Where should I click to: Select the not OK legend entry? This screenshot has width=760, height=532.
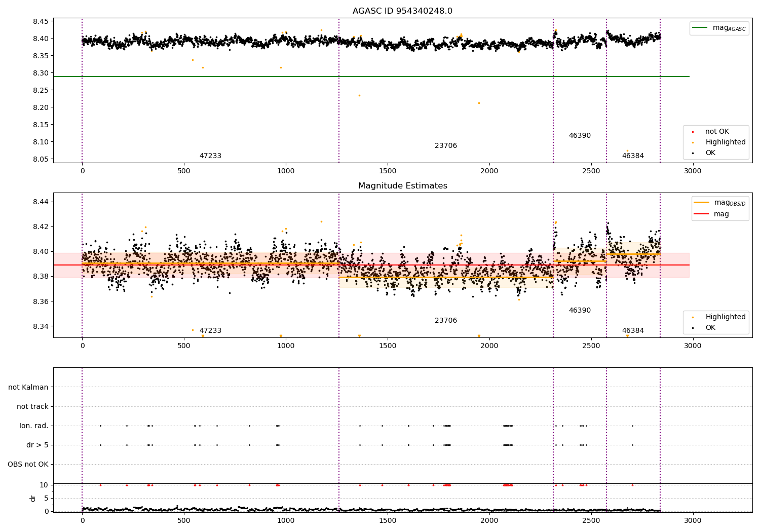(717, 132)
